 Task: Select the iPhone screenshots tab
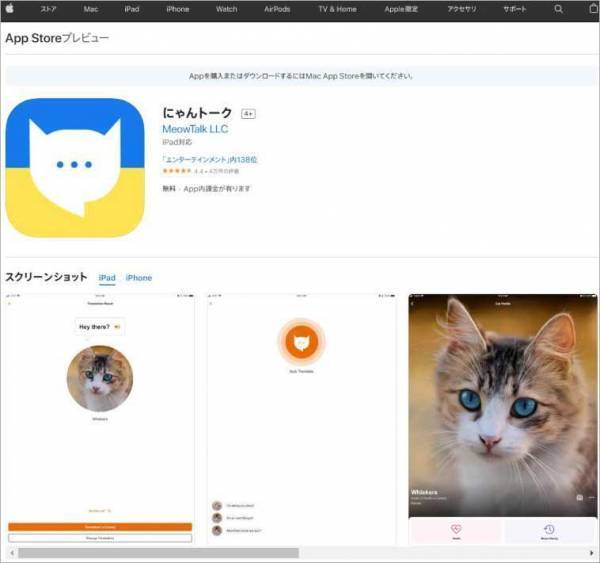pos(139,278)
